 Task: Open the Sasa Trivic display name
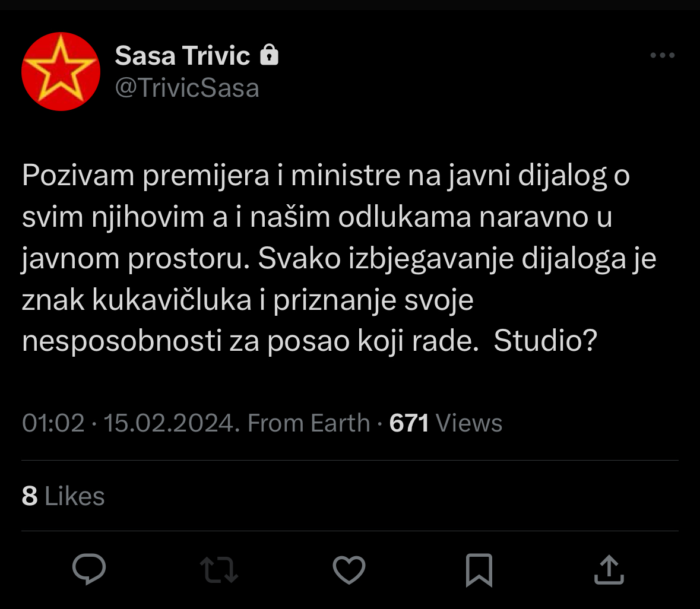pos(182,56)
